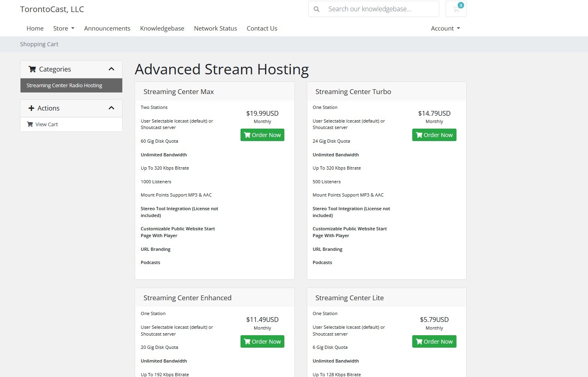Click View Cart in Actions panel
The height and width of the screenshot is (377, 588).
pos(71,124)
